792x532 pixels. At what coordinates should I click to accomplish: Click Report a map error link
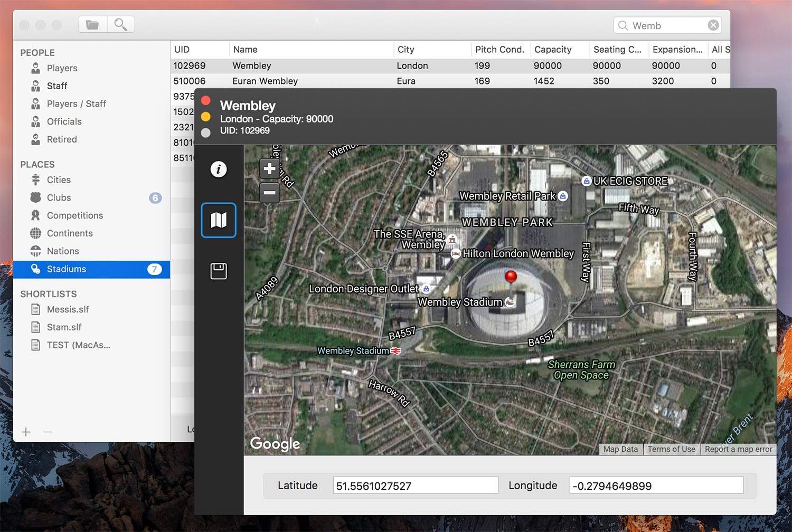click(x=738, y=449)
